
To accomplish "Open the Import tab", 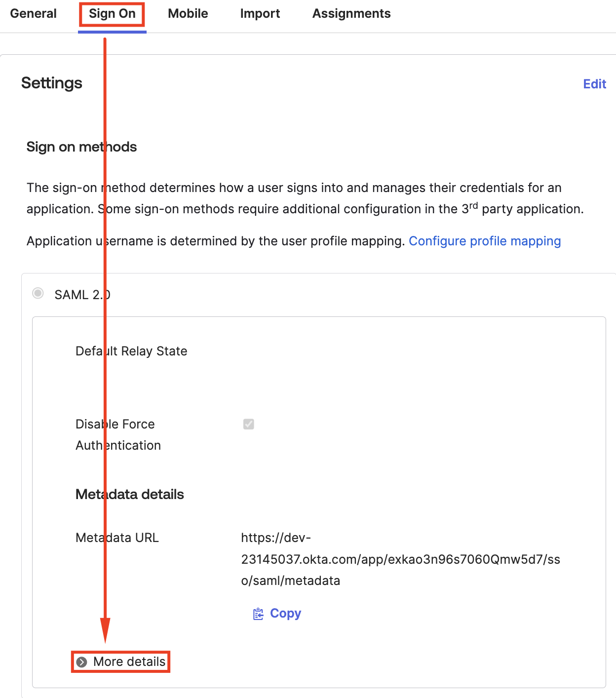I will click(x=260, y=14).
